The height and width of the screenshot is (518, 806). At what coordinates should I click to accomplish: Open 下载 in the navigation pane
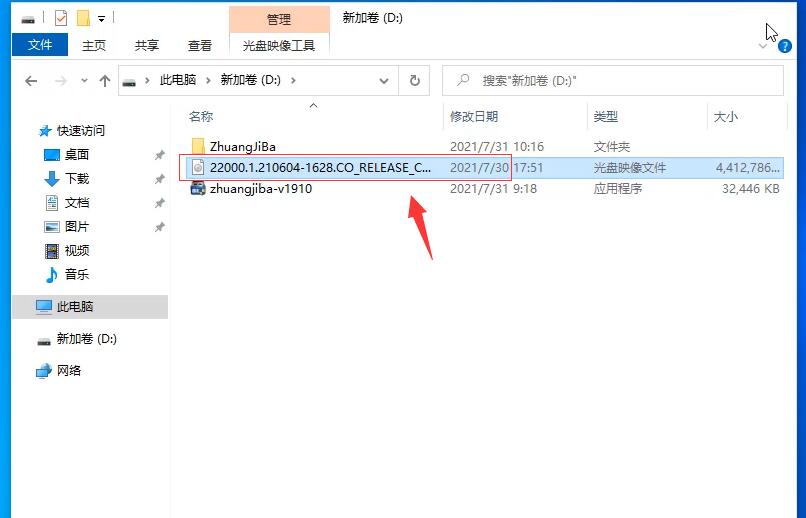pyautogui.click(x=77, y=178)
